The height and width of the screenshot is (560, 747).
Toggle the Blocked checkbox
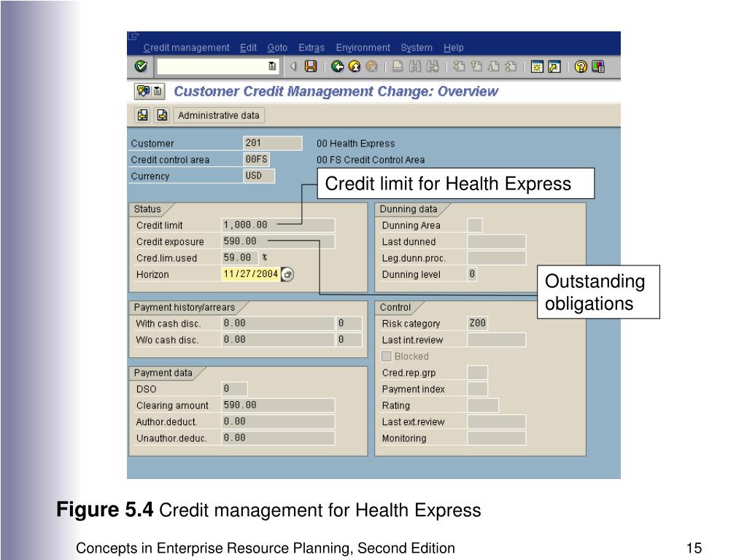tap(387, 356)
